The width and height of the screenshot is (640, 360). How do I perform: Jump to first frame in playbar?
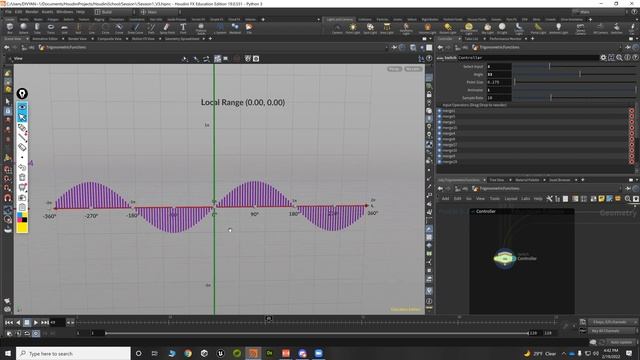coord(9,322)
